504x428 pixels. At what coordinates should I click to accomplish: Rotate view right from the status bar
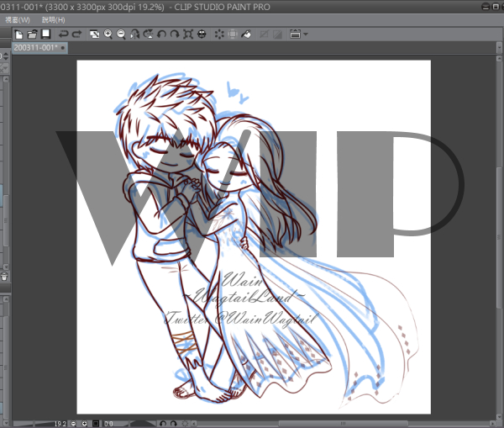(174, 424)
